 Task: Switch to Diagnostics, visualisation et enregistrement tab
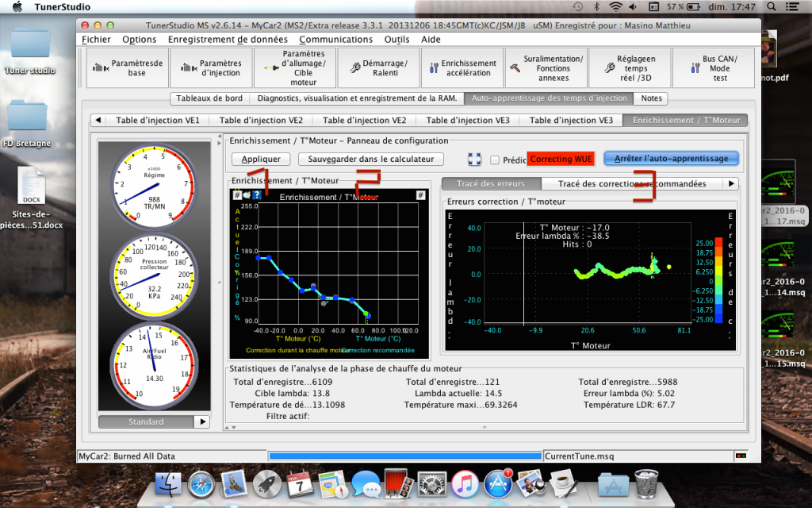point(357,98)
